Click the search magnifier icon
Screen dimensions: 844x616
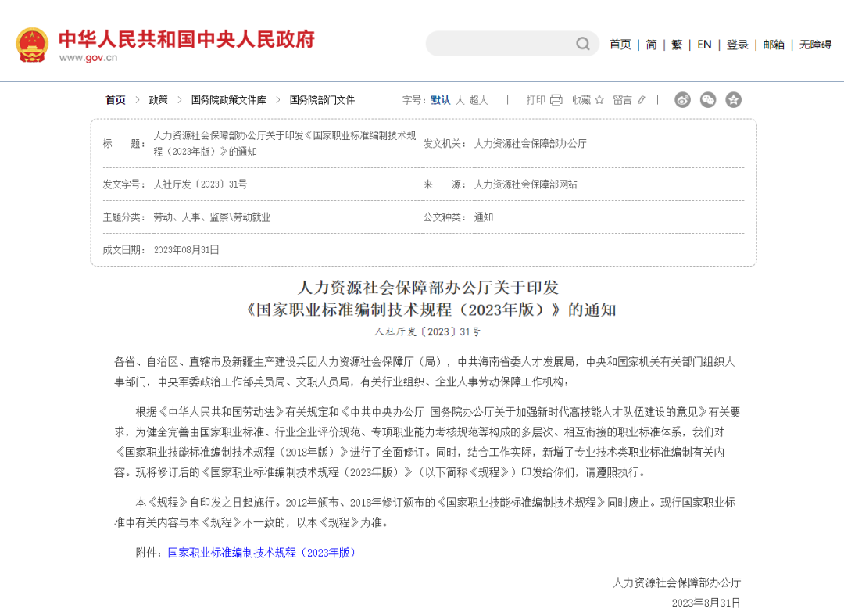[x=583, y=44]
